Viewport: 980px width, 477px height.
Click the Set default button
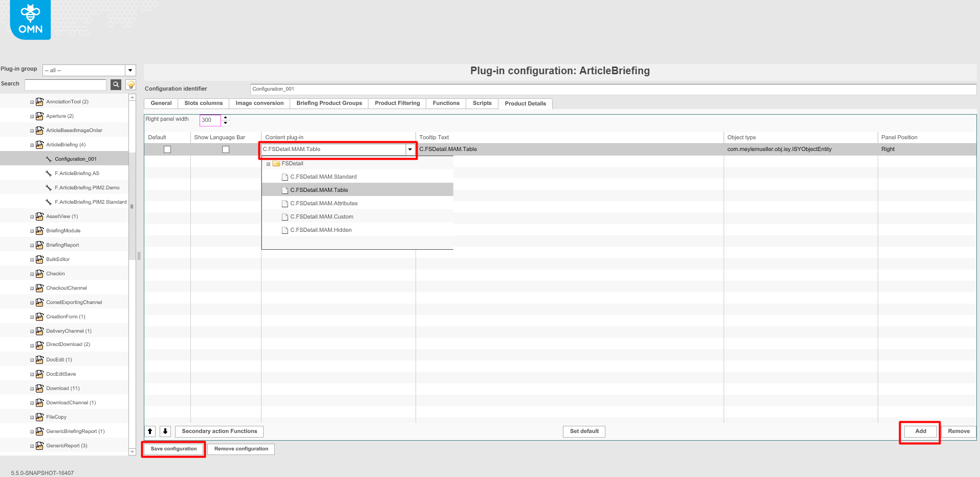[583, 431]
